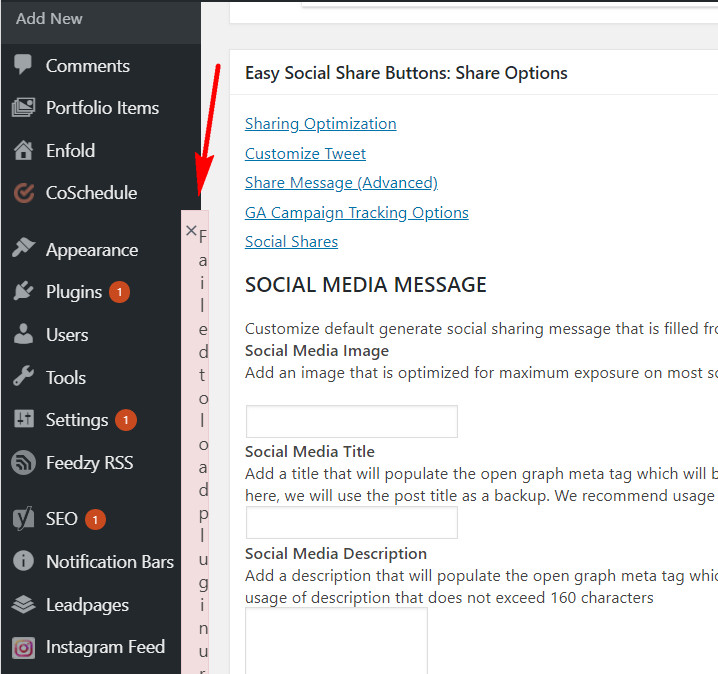This screenshot has height=674, width=718.
Task: Click the Enfold house icon
Action: (x=23, y=150)
